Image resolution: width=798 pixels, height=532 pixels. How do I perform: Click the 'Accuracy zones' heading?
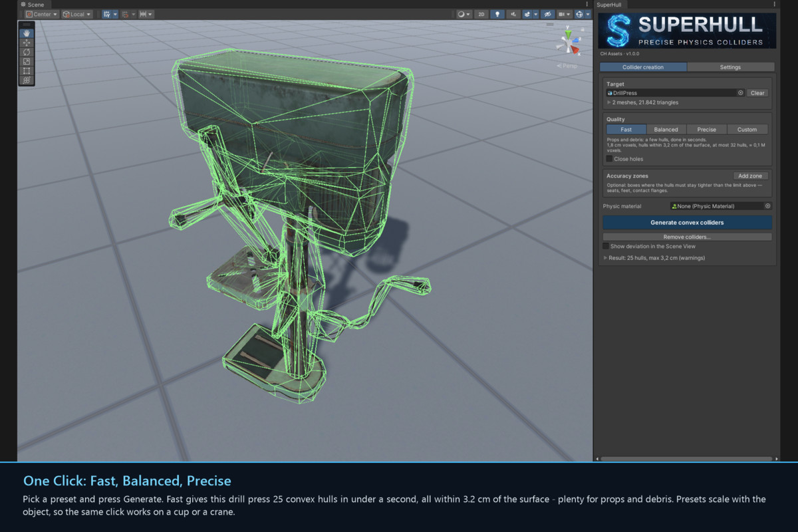click(627, 176)
